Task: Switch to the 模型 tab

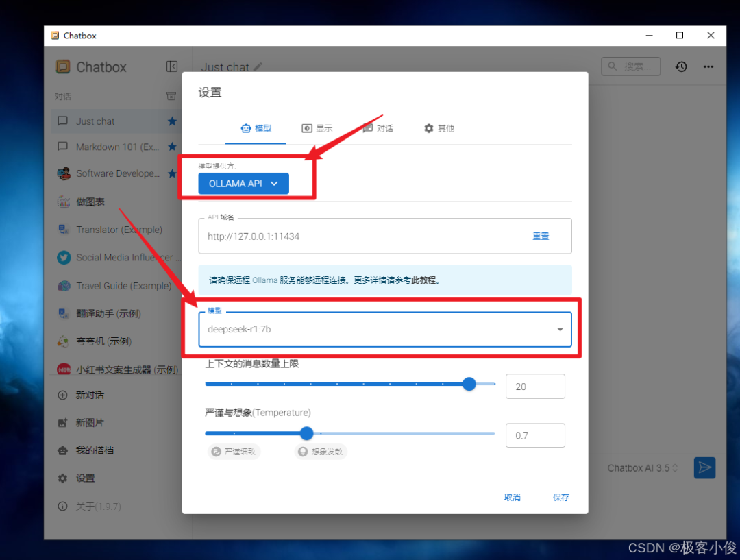Action: pos(256,128)
